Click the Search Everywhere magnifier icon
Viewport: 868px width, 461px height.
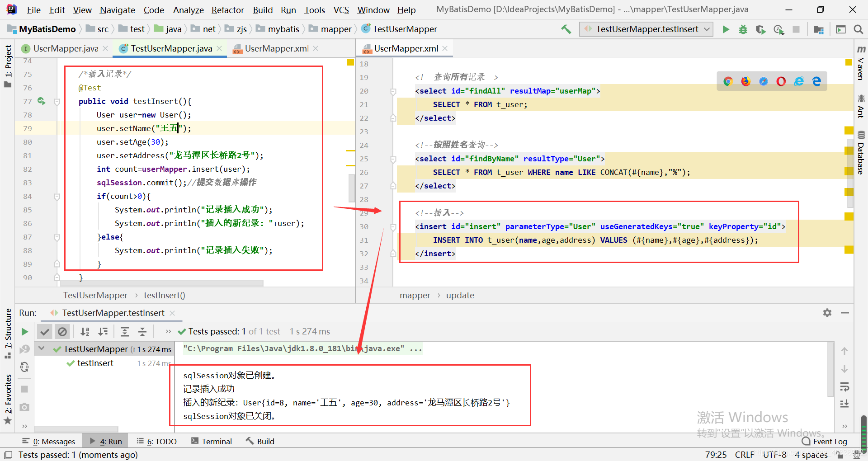click(858, 29)
